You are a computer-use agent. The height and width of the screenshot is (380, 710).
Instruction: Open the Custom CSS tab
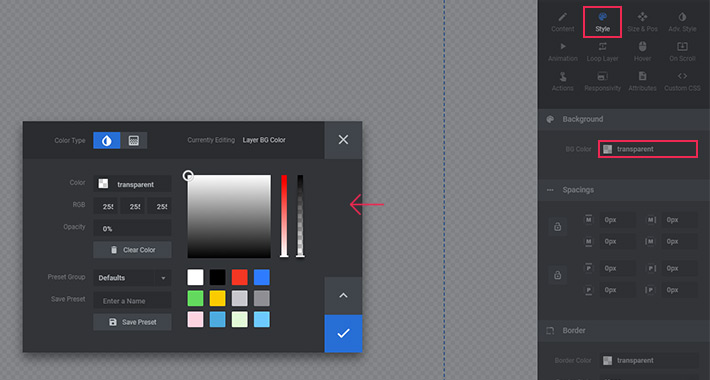[x=682, y=82]
